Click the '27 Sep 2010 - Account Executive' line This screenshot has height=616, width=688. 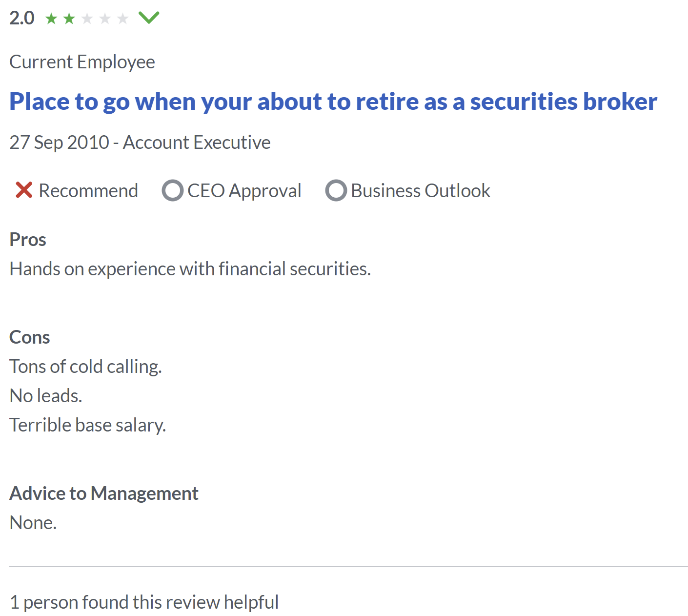point(140,143)
